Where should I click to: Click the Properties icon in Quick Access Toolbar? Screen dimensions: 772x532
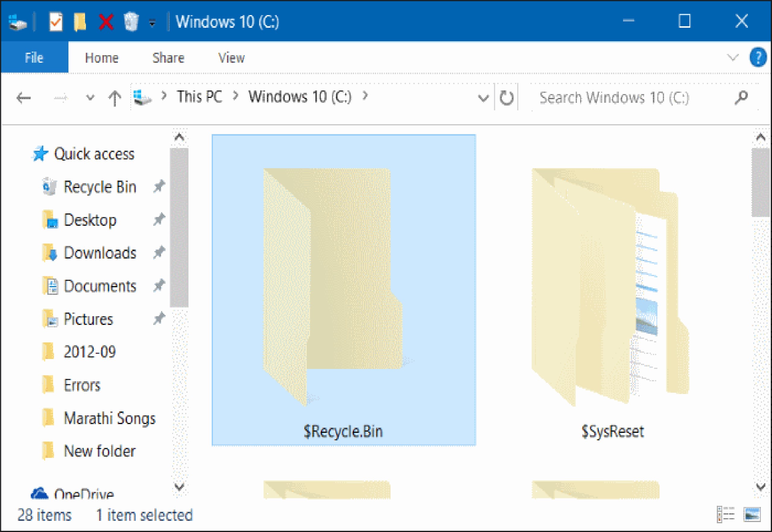point(56,22)
